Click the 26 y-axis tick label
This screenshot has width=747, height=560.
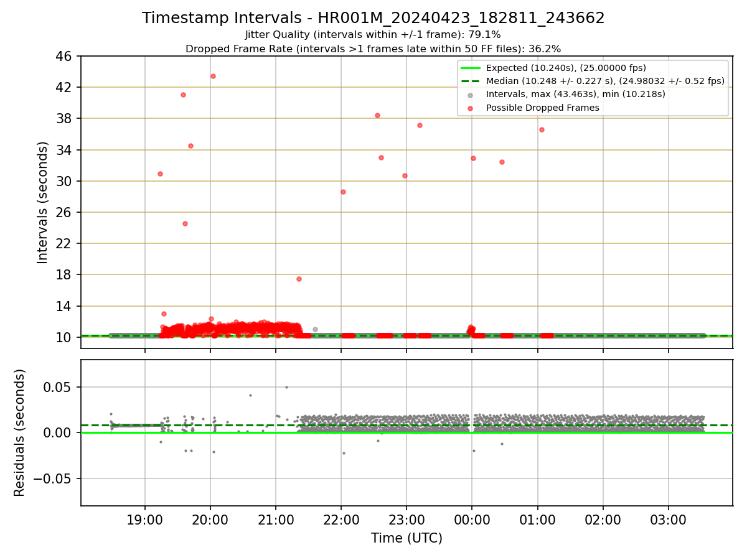(65, 212)
